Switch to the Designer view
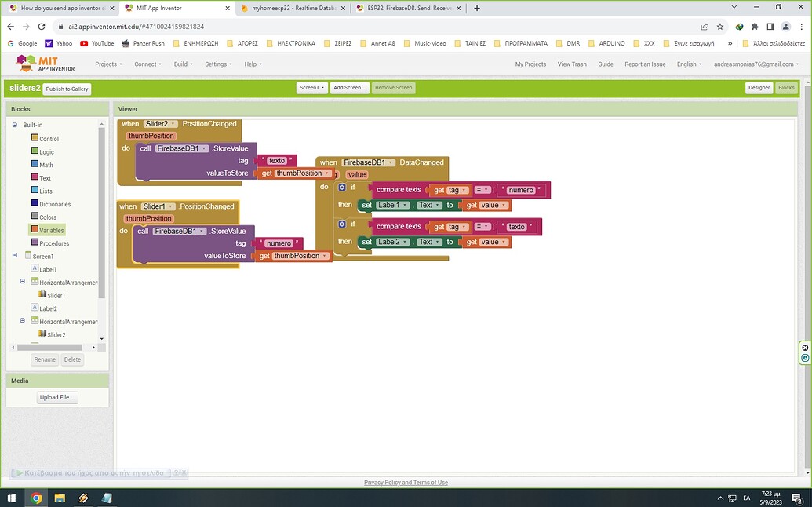Screen dimensions: 812x507 (758, 88)
